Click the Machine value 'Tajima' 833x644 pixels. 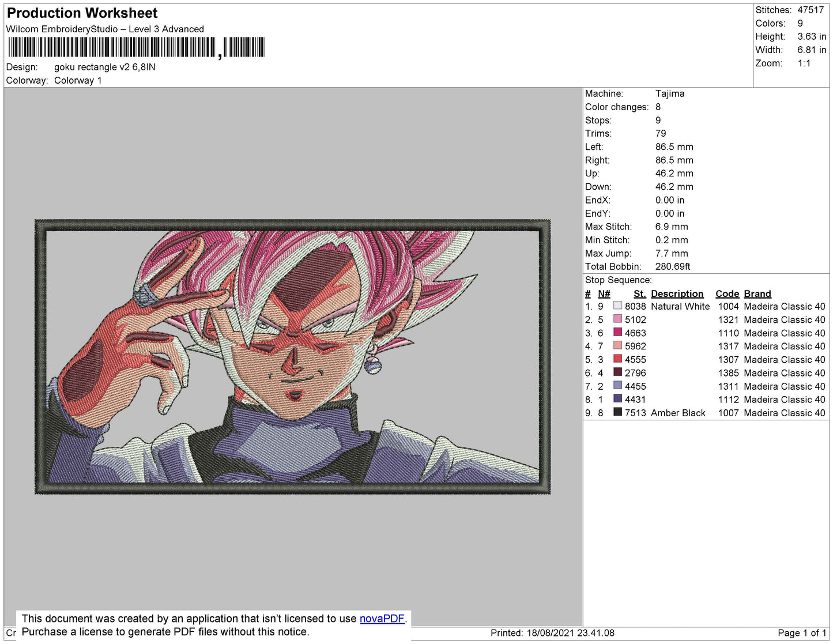(x=670, y=93)
